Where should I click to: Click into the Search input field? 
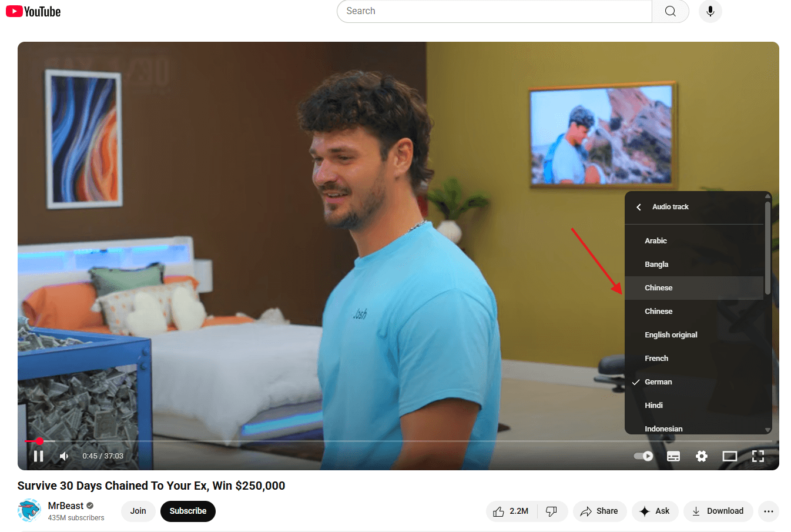point(494,11)
